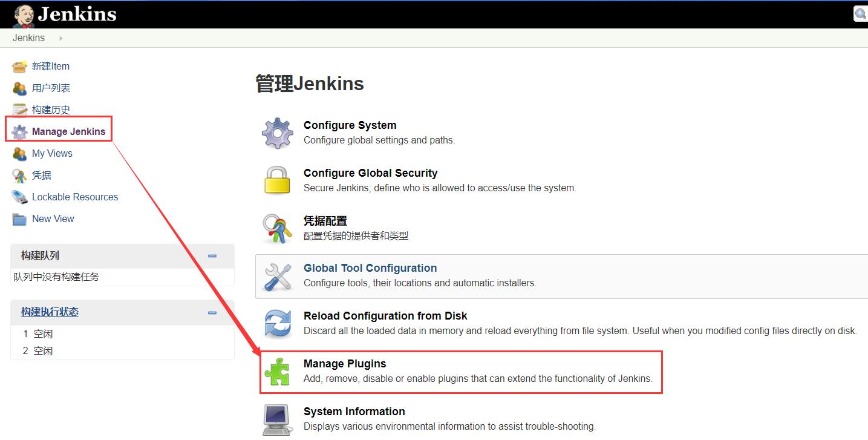
Task: Open the 凭据配置 entry
Action: (x=325, y=221)
